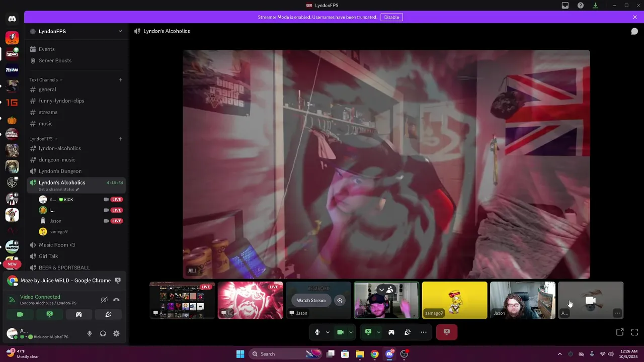The width and height of the screenshot is (644, 362).
Task: Open the 1G server icon in sidebar
Action: click(12, 103)
